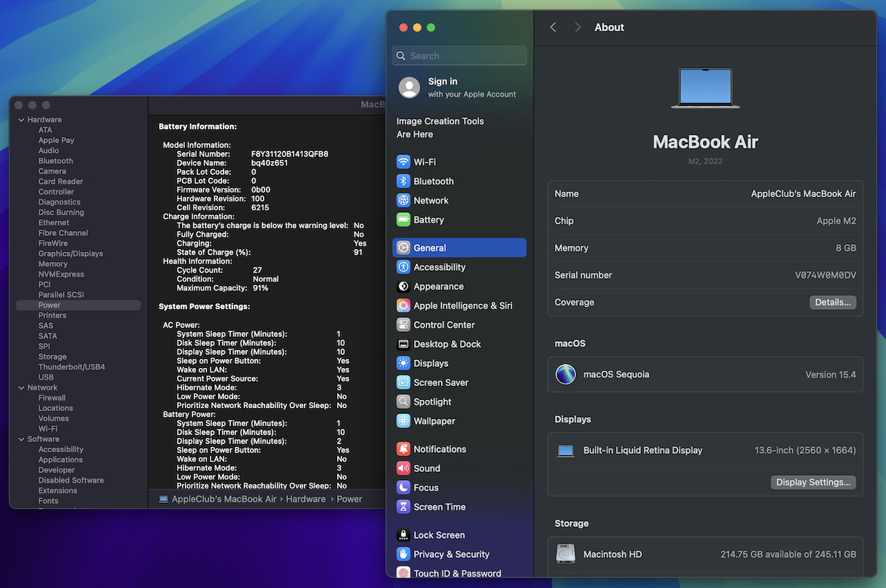Click the Macintosh HD drive icon

click(x=566, y=554)
